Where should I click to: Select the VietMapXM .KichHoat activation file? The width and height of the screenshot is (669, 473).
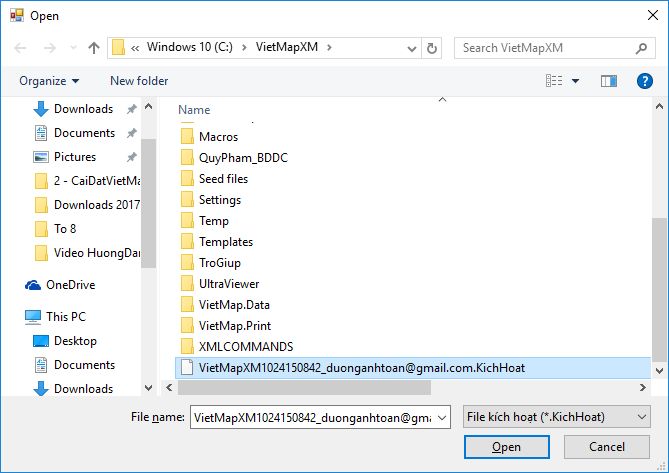click(x=361, y=368)
